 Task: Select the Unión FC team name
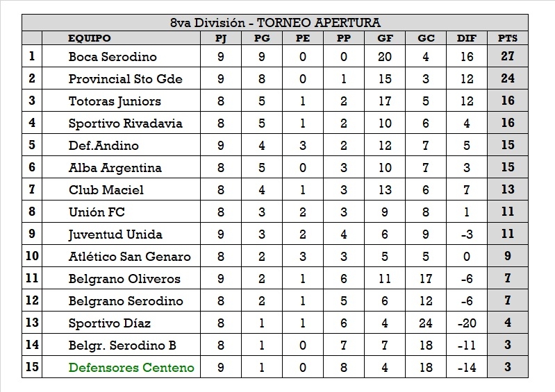(97, 212)
